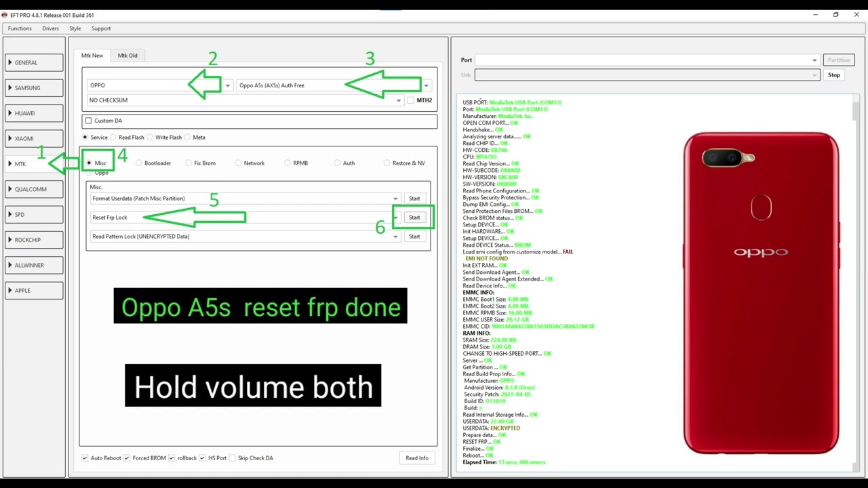This screenshot has width=868, height=488.
Task: Select the XIAOMI sidebar category
Action: pos(34,138)
